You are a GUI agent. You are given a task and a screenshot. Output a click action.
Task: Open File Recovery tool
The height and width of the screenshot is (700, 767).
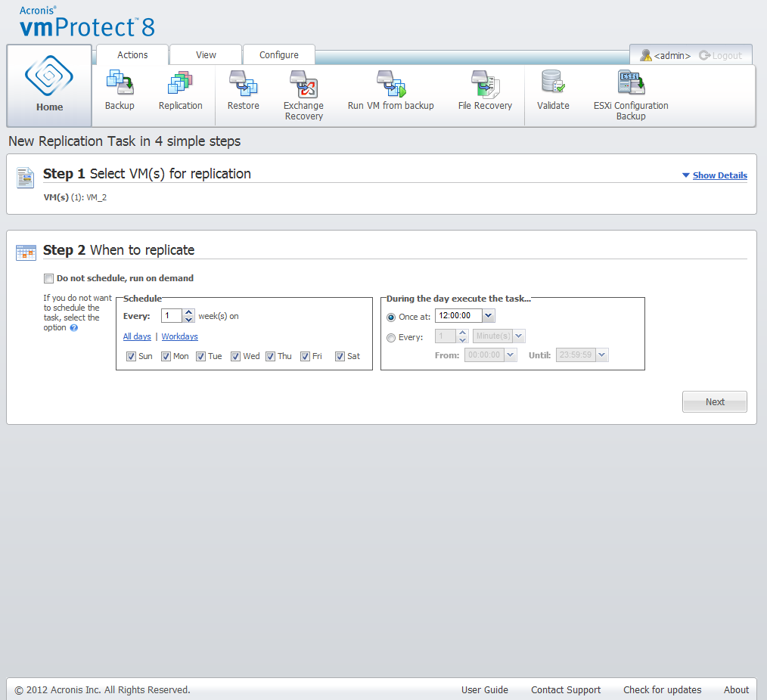point(485,90)
